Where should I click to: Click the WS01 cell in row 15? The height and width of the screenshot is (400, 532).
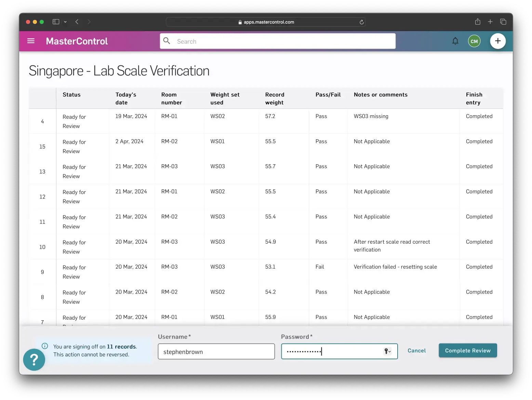[217, 141]
